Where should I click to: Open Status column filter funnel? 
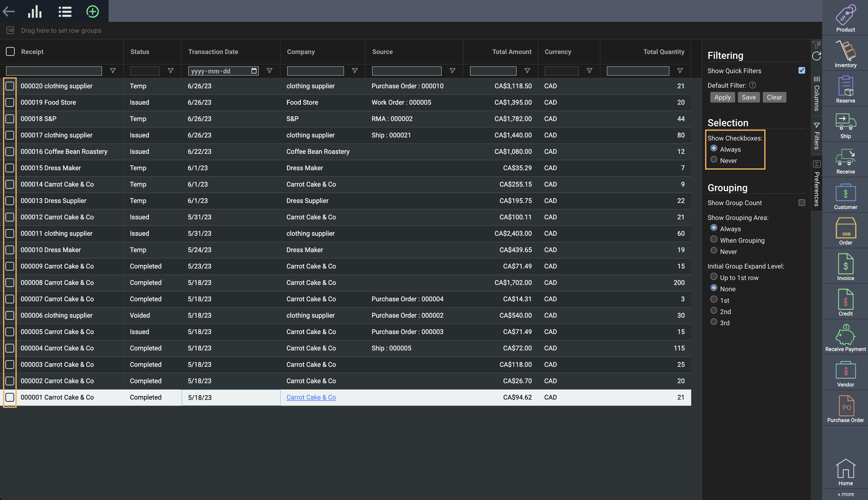click(170, 71)
